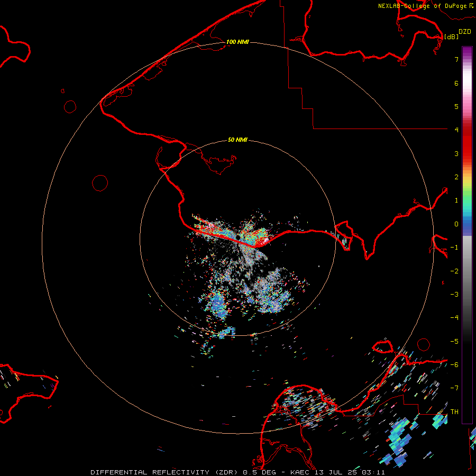Click the 100 NMI range ring label
This screenshot has width=476, height=476.
point(237,42)
